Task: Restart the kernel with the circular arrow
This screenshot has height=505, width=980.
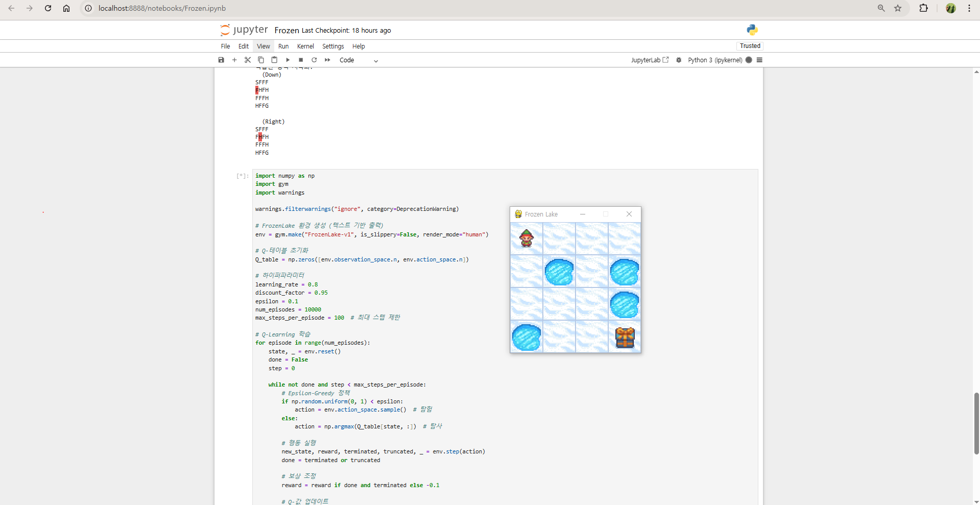Action: coord(314,60)
